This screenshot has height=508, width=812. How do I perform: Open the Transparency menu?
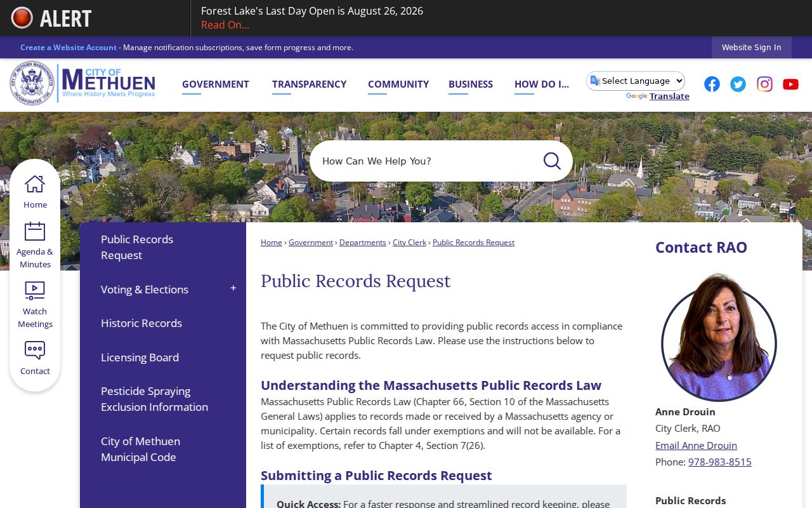click(309, 84)
